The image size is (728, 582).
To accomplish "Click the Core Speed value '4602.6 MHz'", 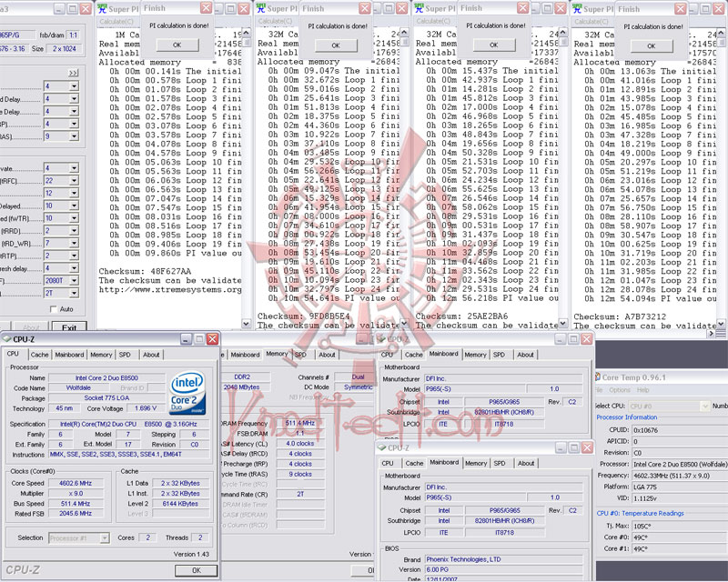I will (x=76, y=483).
